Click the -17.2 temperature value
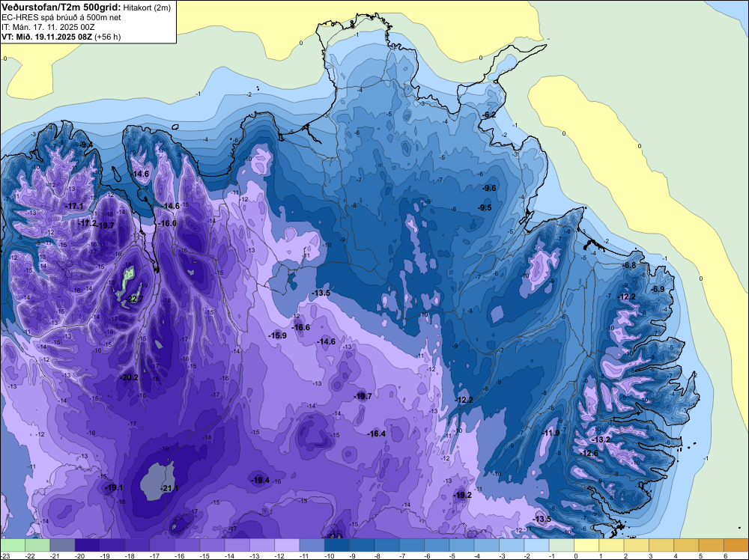The height and width of the screenshot is (560, 749). pyautogui.click(x=88, y=223)
